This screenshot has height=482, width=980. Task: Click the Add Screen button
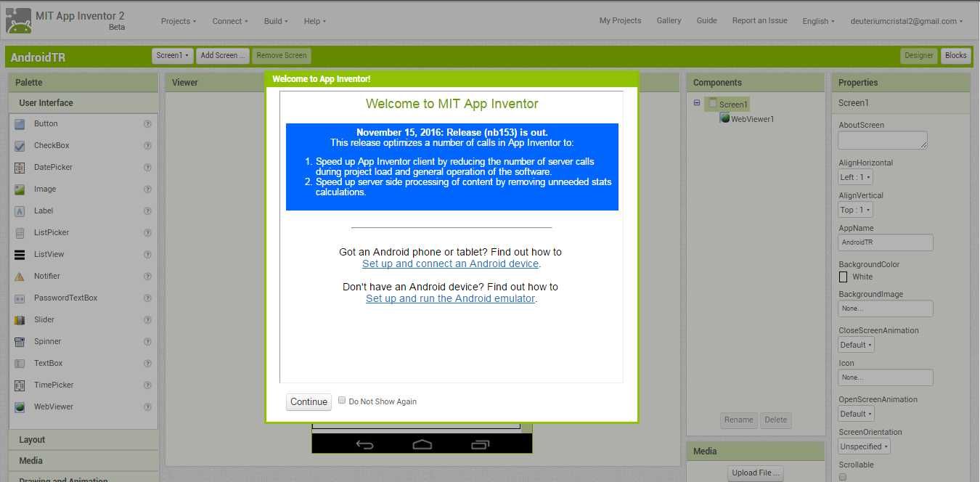pos(223,55)
